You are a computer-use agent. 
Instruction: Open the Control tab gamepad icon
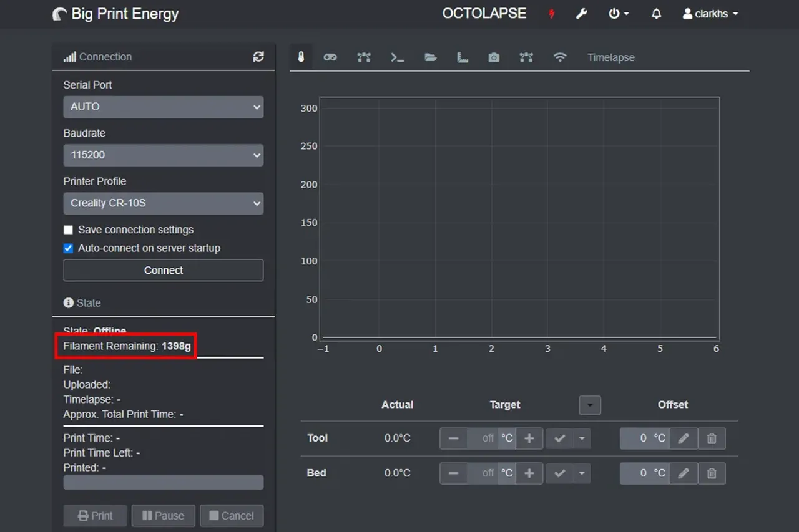(330, 57)
